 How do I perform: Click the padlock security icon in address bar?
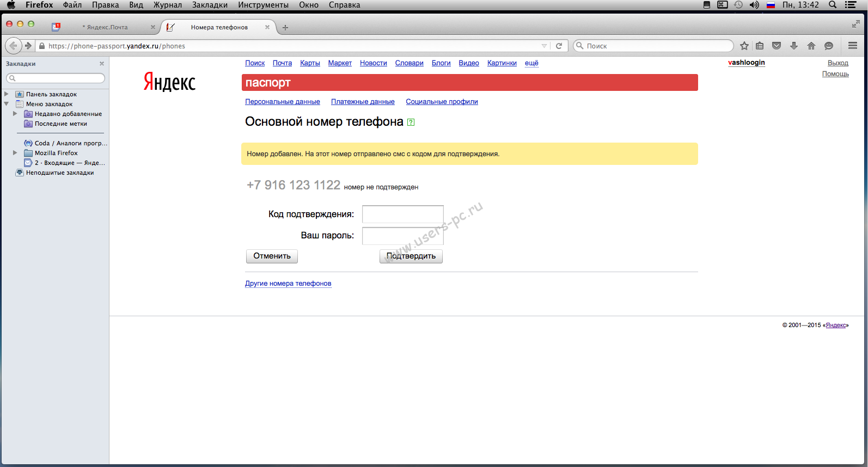click(x=41, y=46)
